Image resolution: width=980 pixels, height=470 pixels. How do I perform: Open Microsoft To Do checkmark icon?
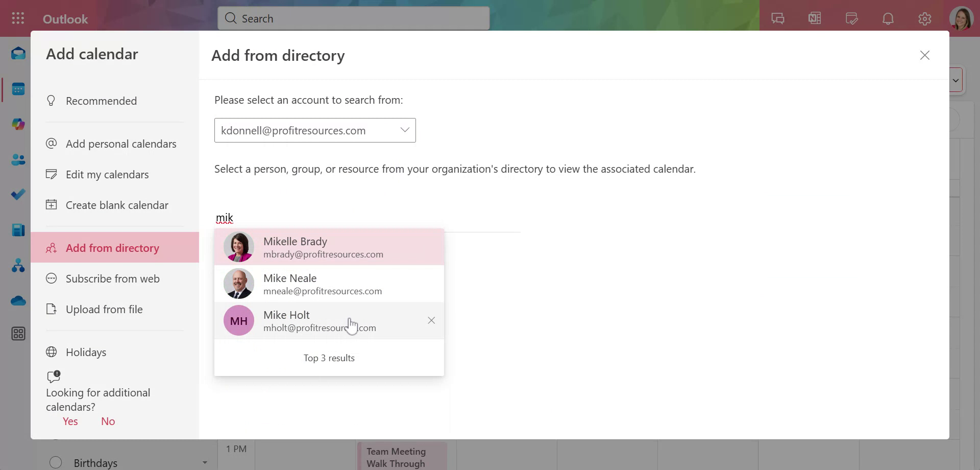[18, 194]
